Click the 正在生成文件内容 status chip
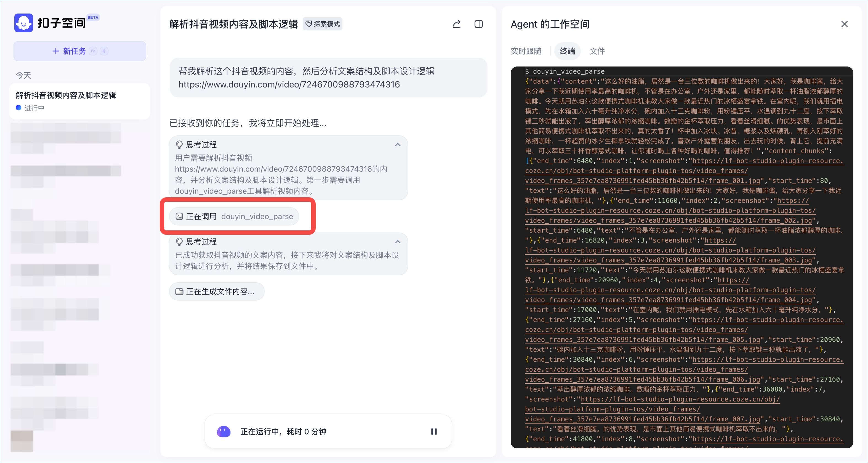 (x=217, y=291)
